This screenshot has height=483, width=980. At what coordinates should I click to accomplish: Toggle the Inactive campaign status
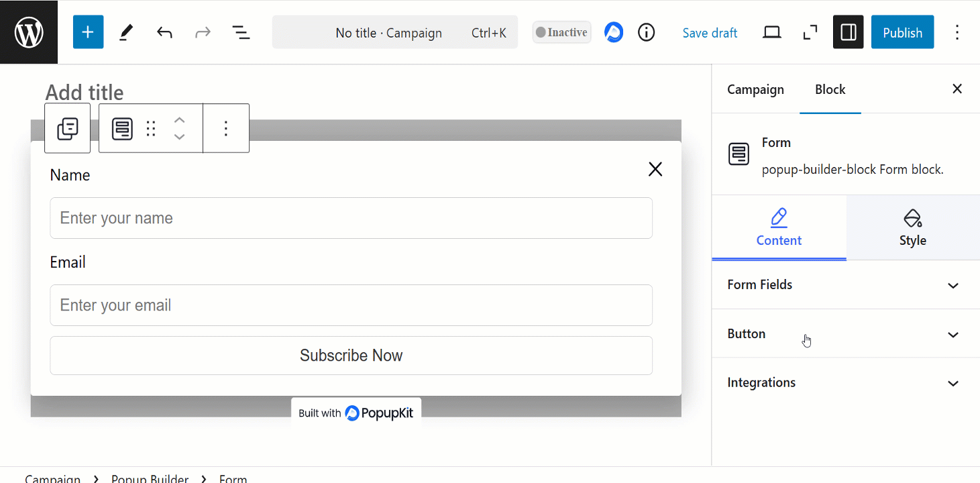point(561,32)
